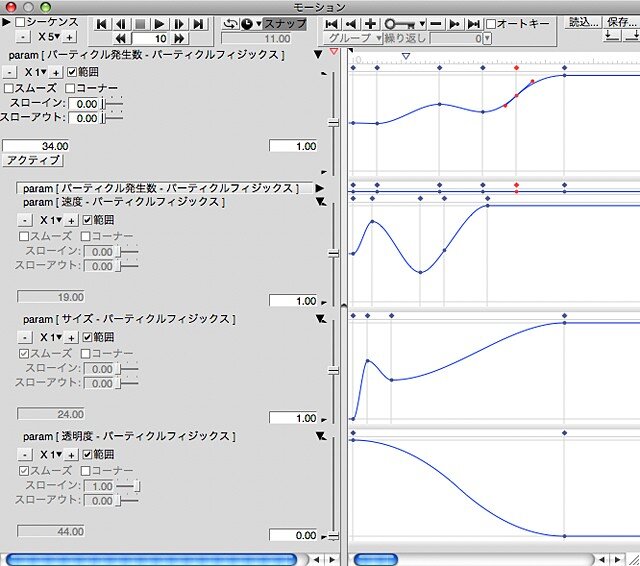
Task: Click the current-frame triangle on the ruler
Action: (406, 56)
